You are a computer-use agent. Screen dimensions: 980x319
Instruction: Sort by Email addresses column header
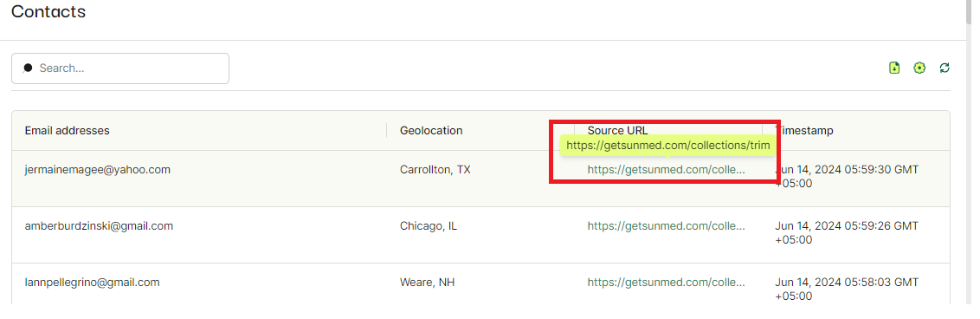pos(68,130)
